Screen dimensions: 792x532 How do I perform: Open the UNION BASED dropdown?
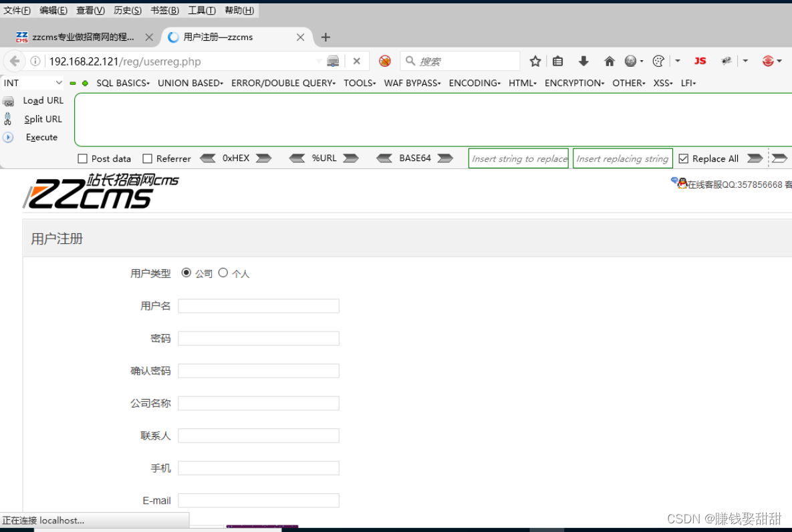click(190, 83)
